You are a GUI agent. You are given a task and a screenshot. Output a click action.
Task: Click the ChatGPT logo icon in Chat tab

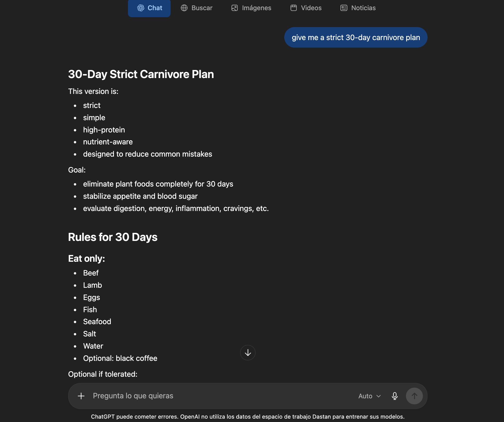pyautogui.click(x=141, y=8)
